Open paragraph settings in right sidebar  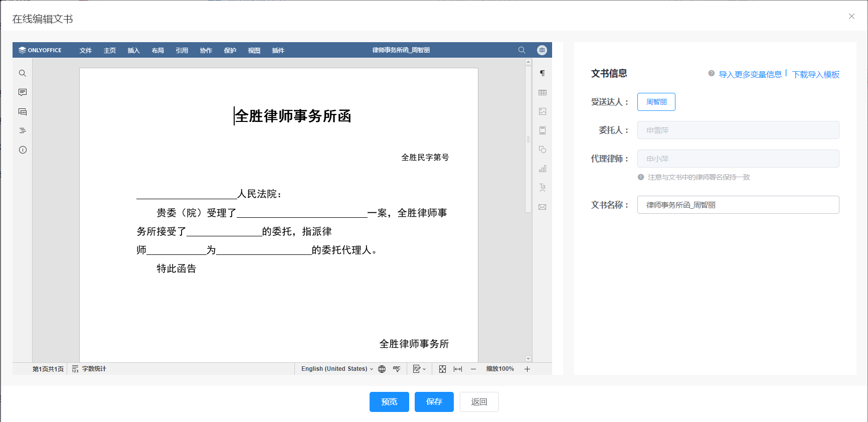[x=542, y=73]
